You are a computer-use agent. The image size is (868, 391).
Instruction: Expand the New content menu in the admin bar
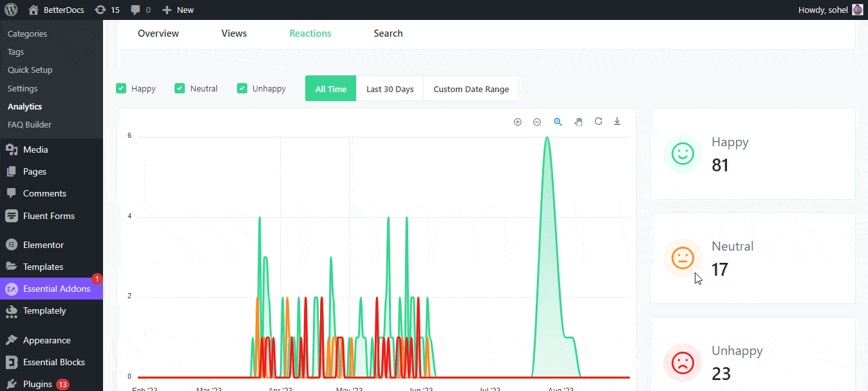pyautogui.click(x=178, y=10)
